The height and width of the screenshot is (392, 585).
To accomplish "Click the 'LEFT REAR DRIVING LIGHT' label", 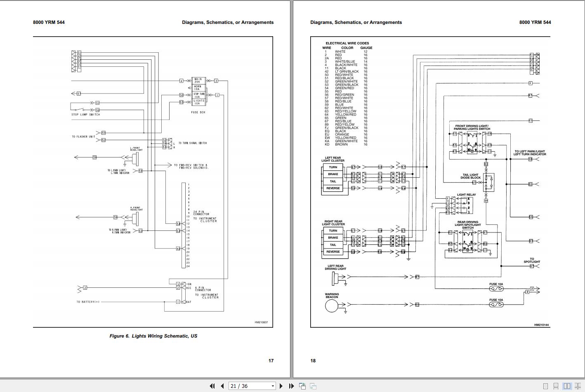I will click(335, 268).
